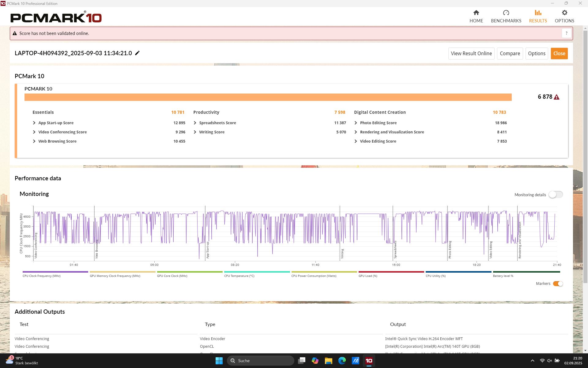
Task: Turn off the Markers toggle
Action: tap(558, 284)
